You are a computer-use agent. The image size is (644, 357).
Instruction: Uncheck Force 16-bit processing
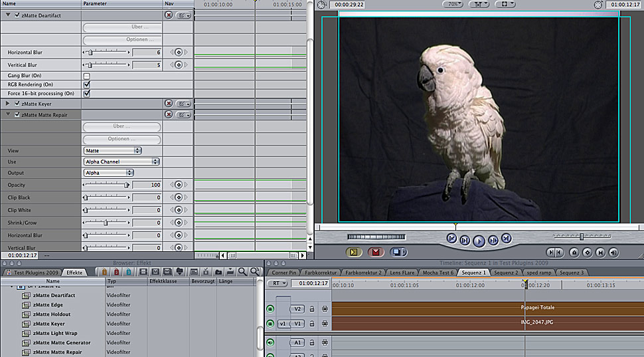click(x=86, y=94)
